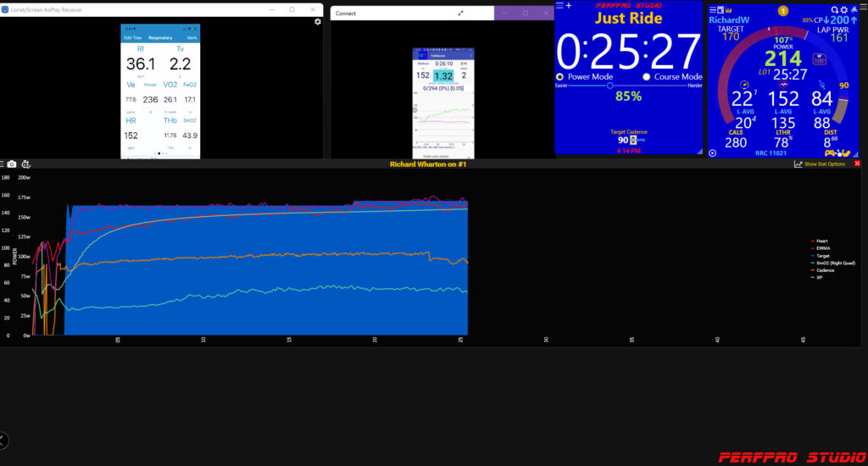The width and height of the screenshot is (868, 466).
Task: Click the 214 power reading
Action: pos(782,58)
